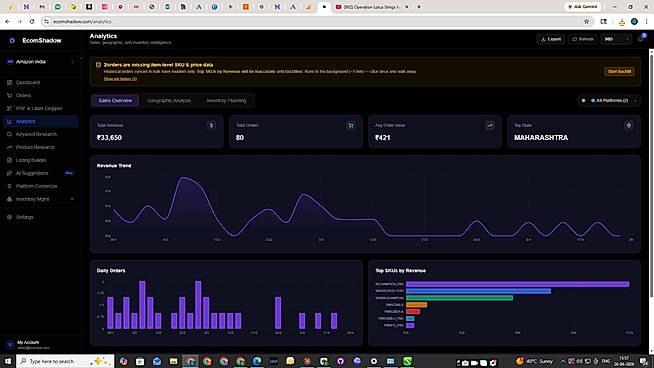Show hidden system tray icons
This screenshot has width=654, height=368.
(563, 361)
